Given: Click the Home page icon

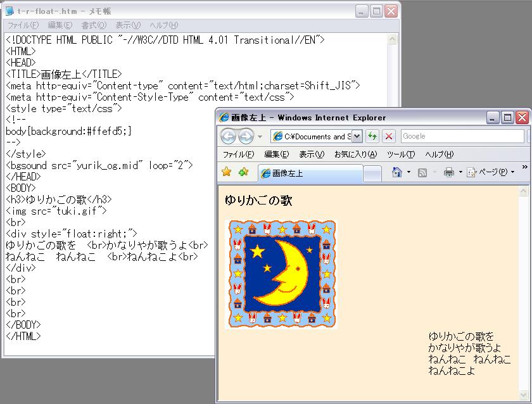Looking at the screenshot, I should coord(396,172).
